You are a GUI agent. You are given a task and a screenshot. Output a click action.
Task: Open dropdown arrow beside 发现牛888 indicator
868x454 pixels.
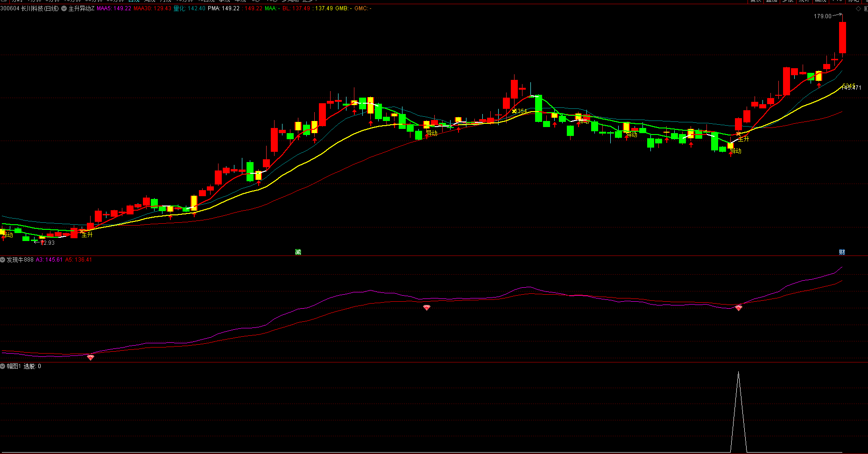point(3,260)
